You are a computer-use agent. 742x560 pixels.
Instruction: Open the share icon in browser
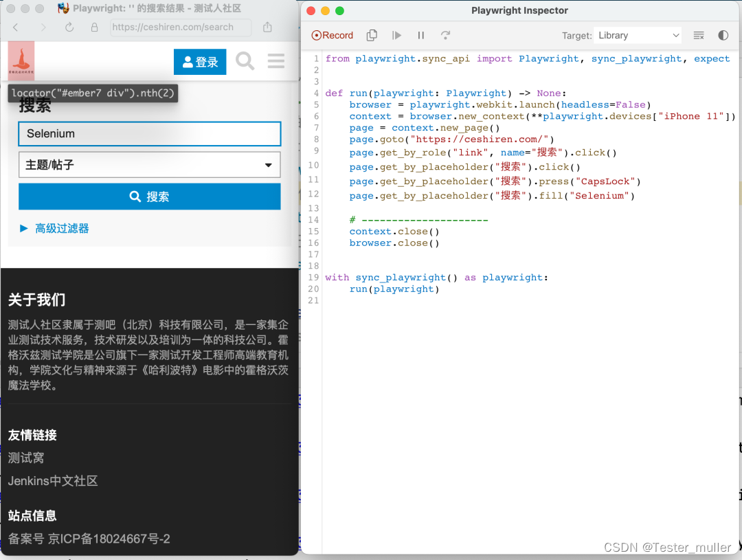pyautogui.click(x=267, y=27)
